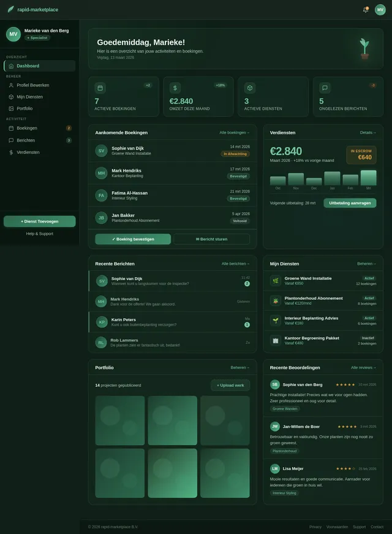
Task: Open Sophie van Dijk's message
Action: pyautogui.click(x=173, y=281)
